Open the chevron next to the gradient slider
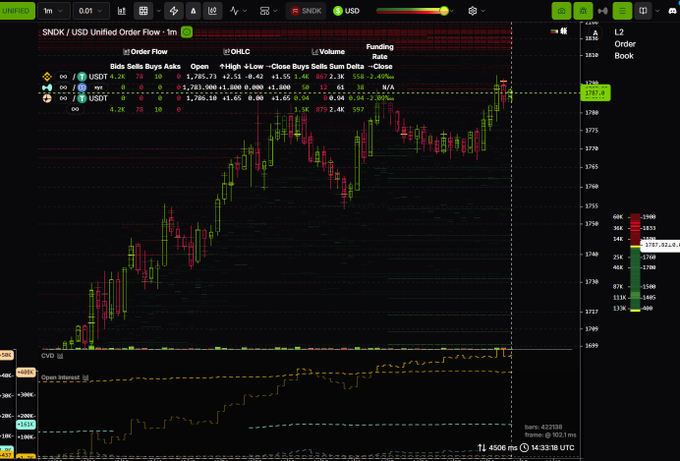This screenshot has height=461, width=680. pos(452,11)
